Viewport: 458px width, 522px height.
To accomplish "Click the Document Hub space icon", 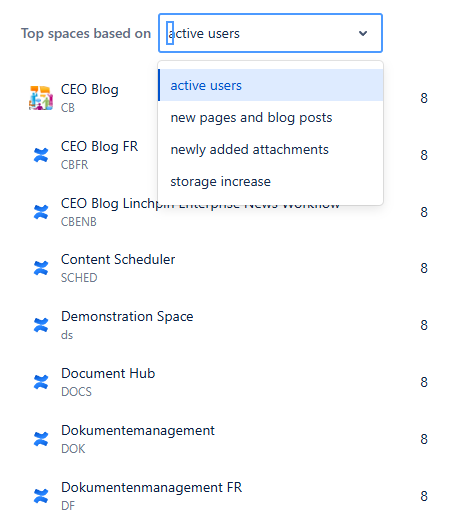I will 41,382.
